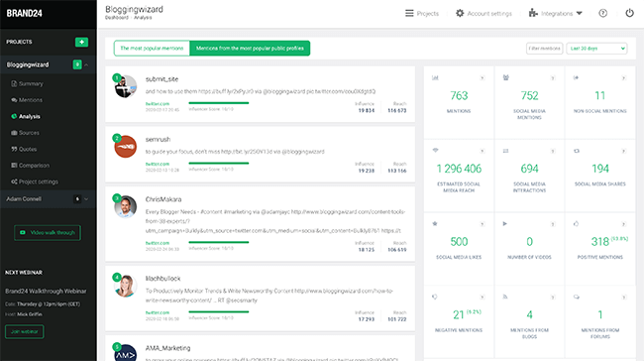Click the BRAND24 logo
Viewport: 644px width, 361px height.
[x=24, y=13]
